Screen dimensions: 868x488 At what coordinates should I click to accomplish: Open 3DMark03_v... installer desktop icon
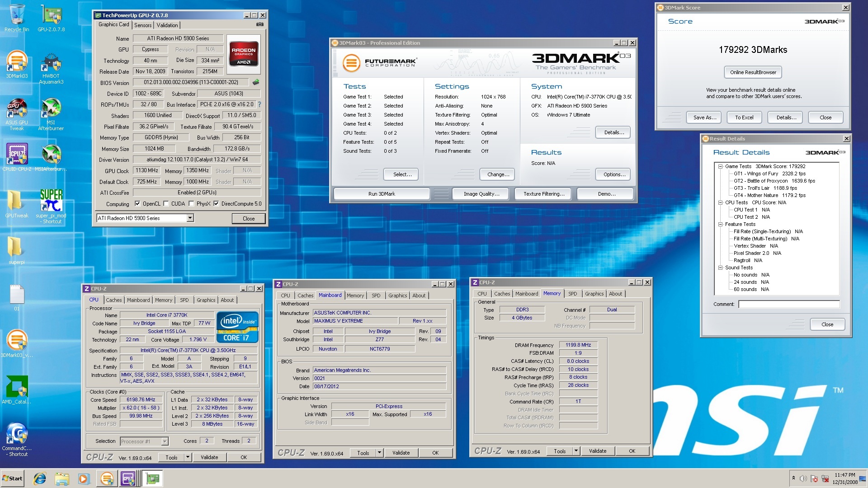(17, 343)
